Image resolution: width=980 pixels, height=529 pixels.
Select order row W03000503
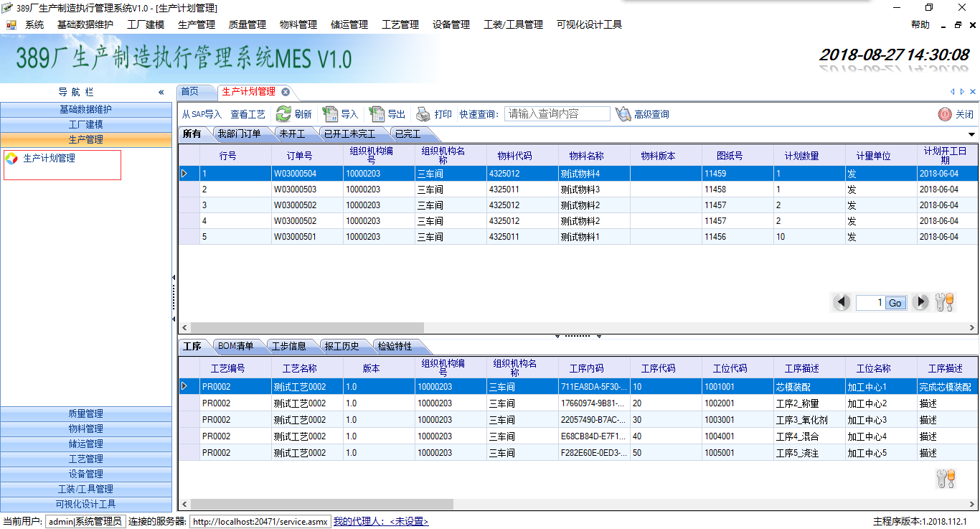point(578,189)
